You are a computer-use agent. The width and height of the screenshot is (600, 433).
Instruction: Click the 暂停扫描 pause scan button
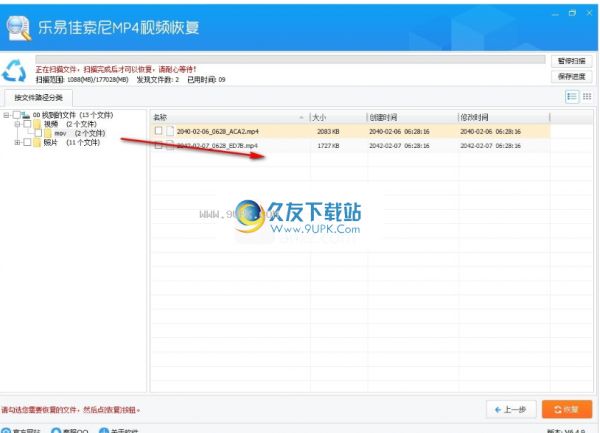(x=571, y=61)
